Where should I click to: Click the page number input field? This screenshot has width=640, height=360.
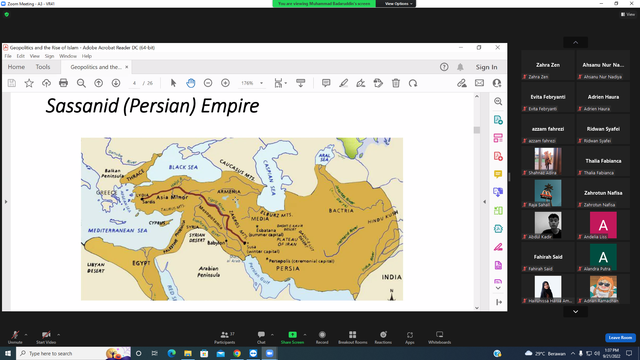[x=134, y=83]
